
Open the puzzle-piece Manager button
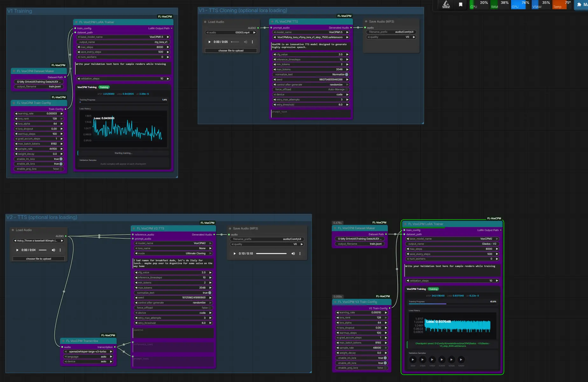[x=582, y=5]
